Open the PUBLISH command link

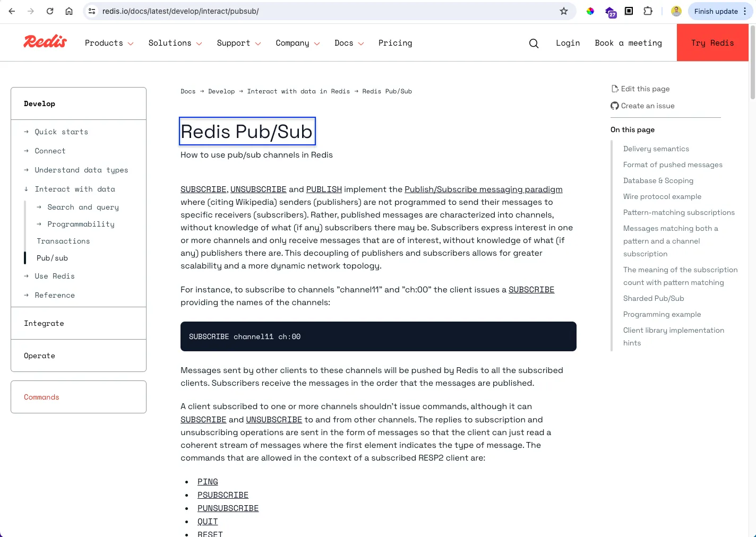coord(324,189)
